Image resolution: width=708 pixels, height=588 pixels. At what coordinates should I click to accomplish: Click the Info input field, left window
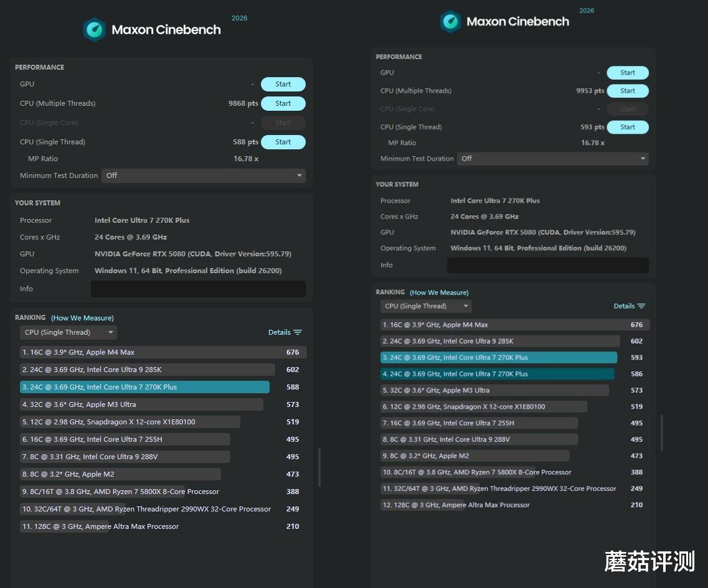[x=198, y=289]
